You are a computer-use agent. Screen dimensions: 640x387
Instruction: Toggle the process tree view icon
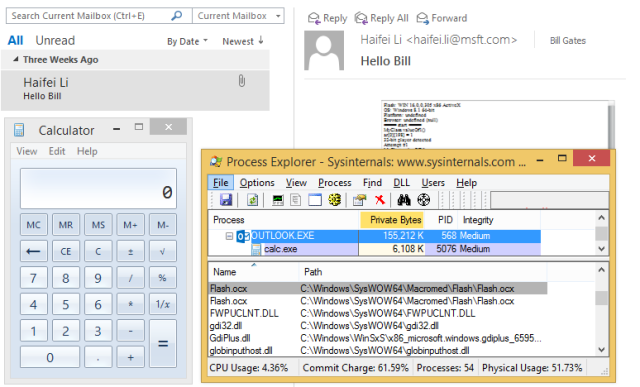coord(296,200)
